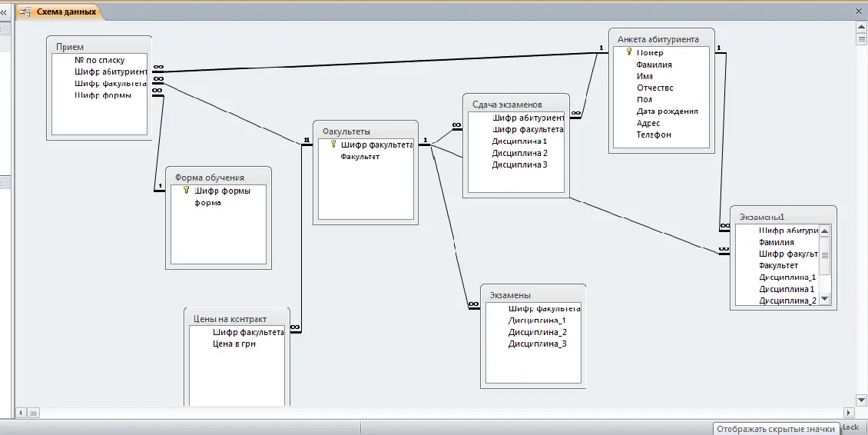
Task: Click the Экзамены1 field list scroll thumb
Action: click(825, 255)
